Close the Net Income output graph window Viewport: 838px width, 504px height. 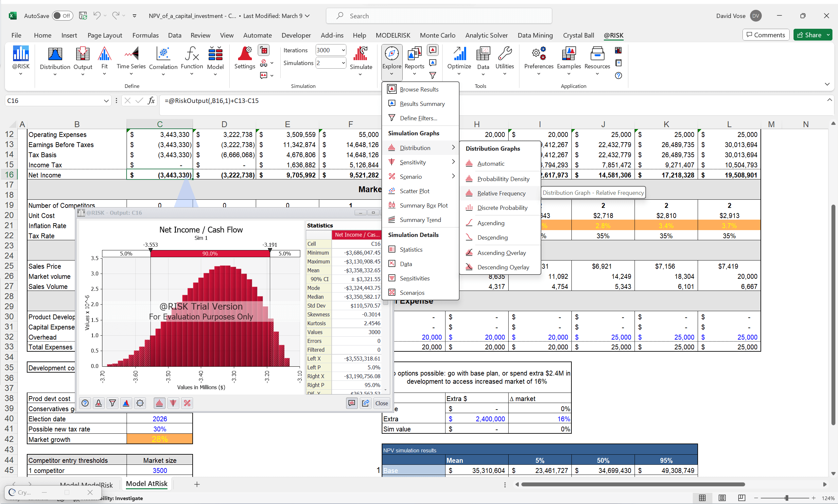(381, 403)
